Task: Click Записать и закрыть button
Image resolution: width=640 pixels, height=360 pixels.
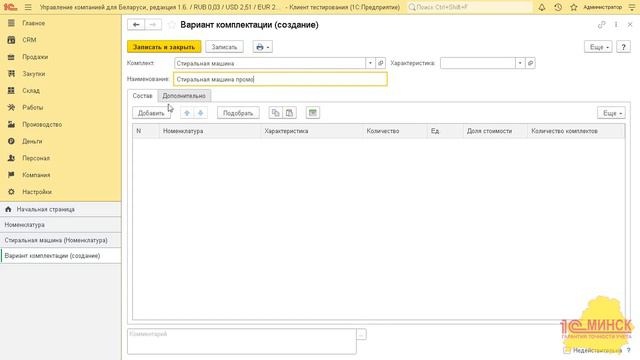Action: tap(164, 47)
